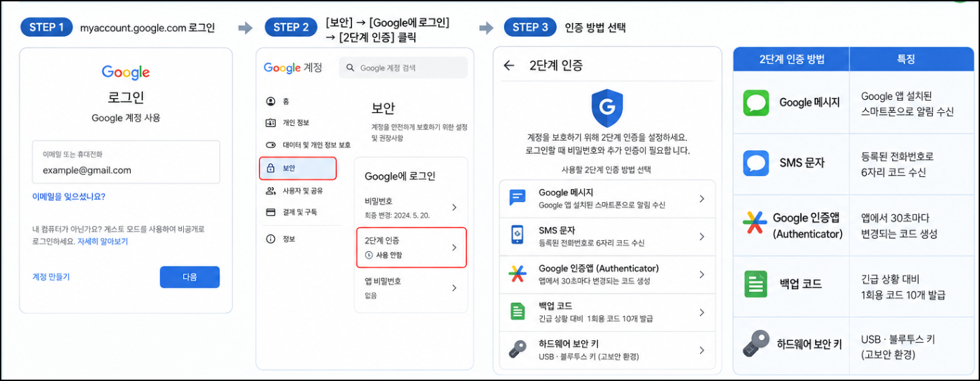Viewport: 980px width, 381px height.
Task: Open the 자세히 알아보기 link
Action: point(102,242)
